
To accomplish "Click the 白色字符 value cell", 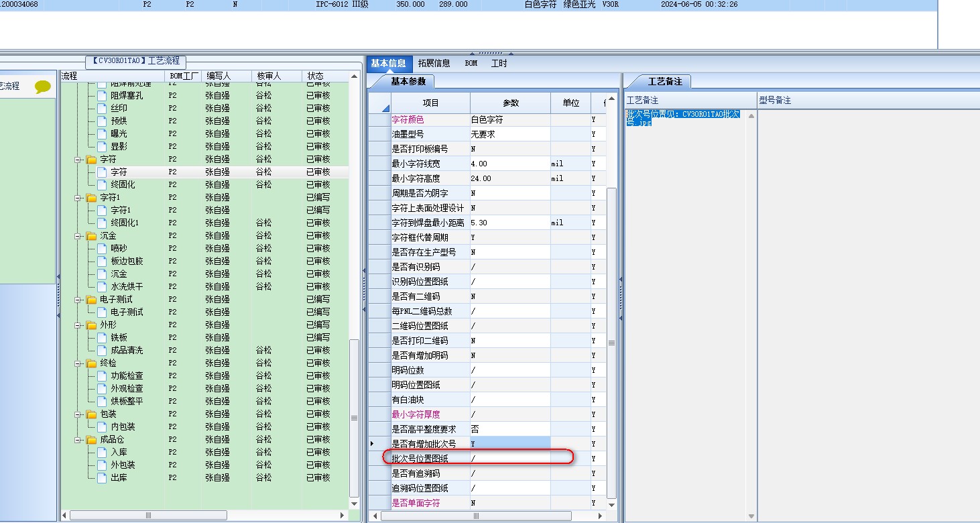I will pos(511,119).
